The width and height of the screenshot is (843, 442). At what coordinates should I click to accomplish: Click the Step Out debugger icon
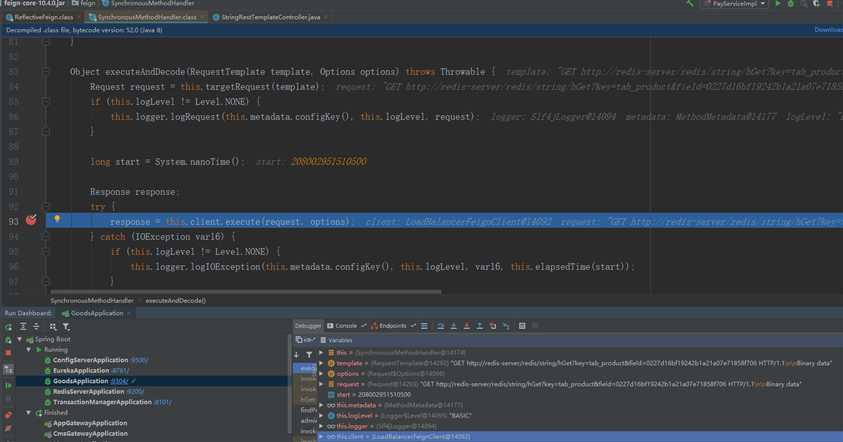[480, 326]
